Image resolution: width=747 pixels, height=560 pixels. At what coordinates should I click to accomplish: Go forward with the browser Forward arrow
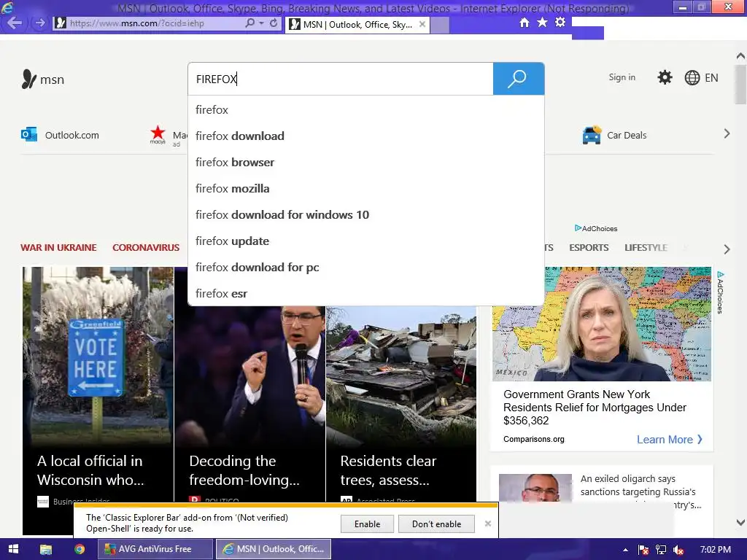point(40,23)
